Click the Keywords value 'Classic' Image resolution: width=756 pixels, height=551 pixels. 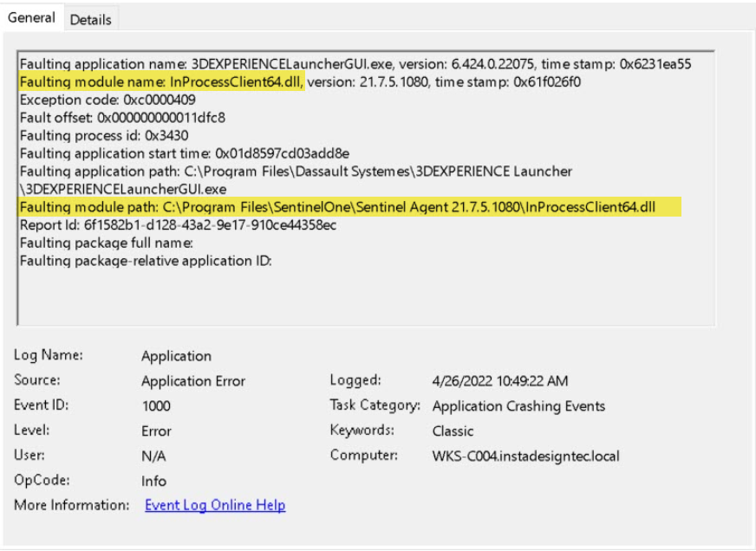tap(453, 431)
